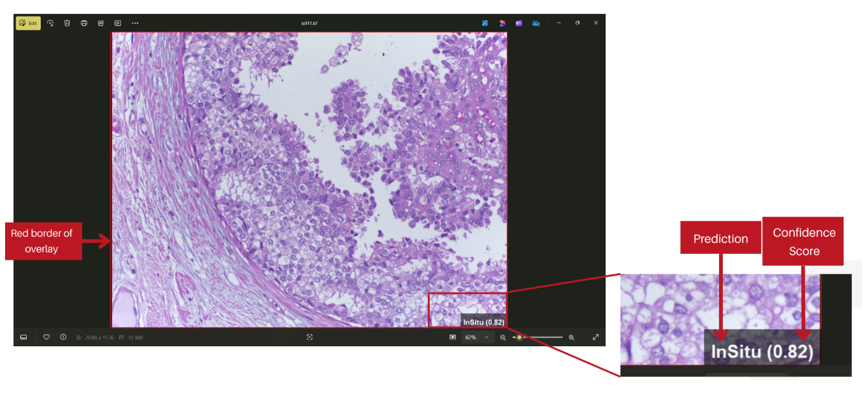Image resolution: width=868 pixels, height=399 pixels.
Task: Start a slideshow
Action: click(x=118, y=23)
